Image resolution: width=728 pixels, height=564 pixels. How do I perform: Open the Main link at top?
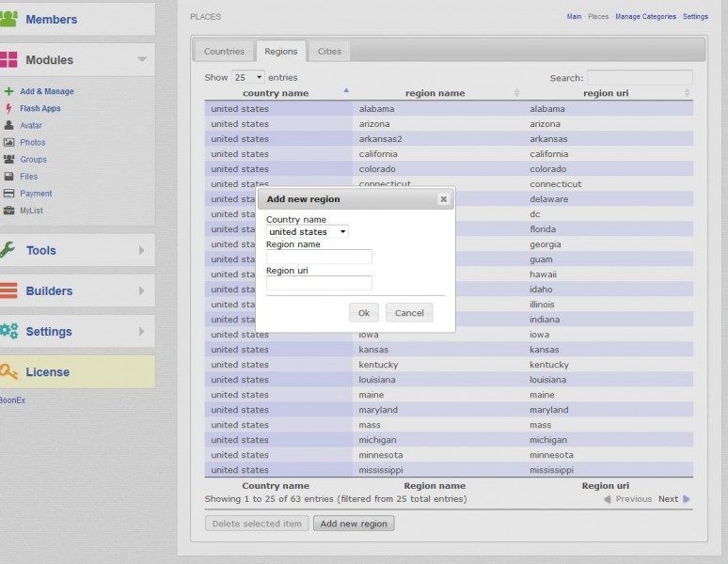574,17
